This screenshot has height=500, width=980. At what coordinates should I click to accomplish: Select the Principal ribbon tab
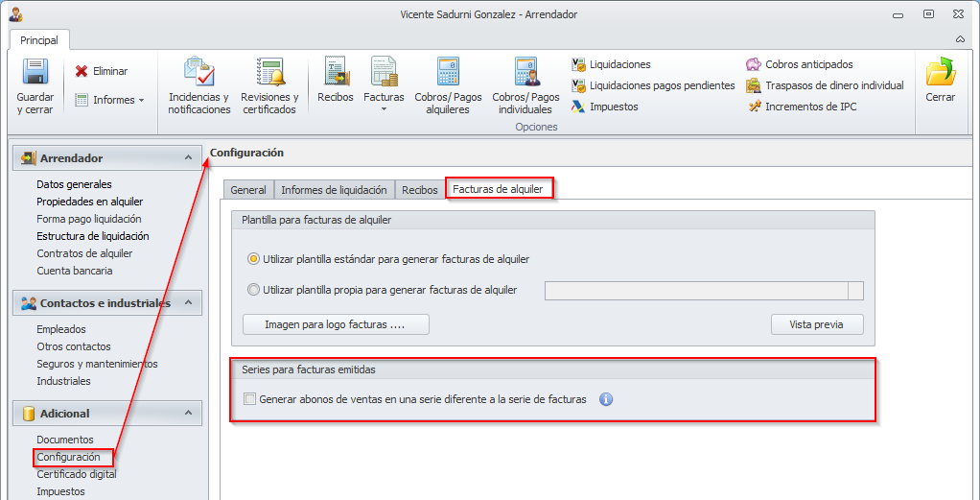(x=39, y=40)
